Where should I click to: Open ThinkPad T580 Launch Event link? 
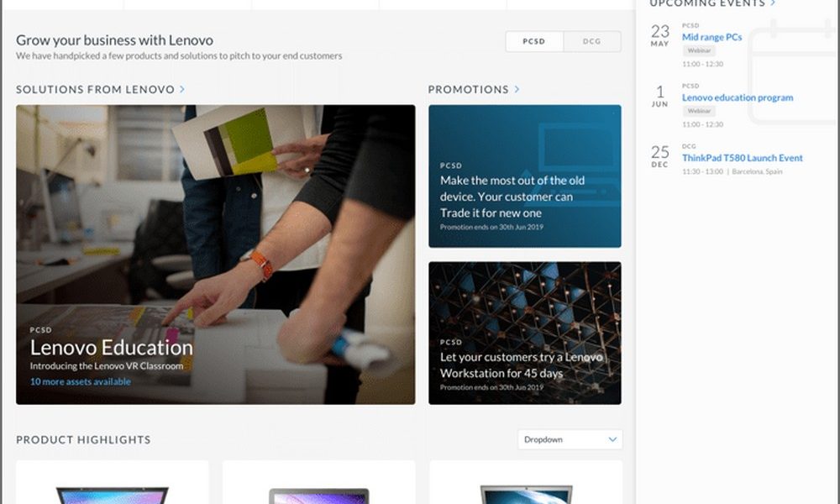tap(743, 158)
